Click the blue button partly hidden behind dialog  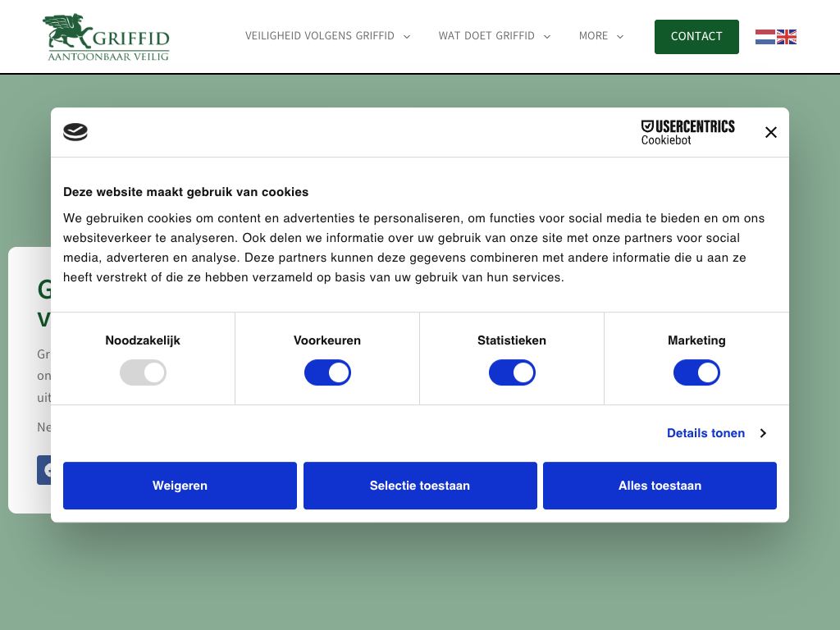pyautogui.click(x=43, y=470)
